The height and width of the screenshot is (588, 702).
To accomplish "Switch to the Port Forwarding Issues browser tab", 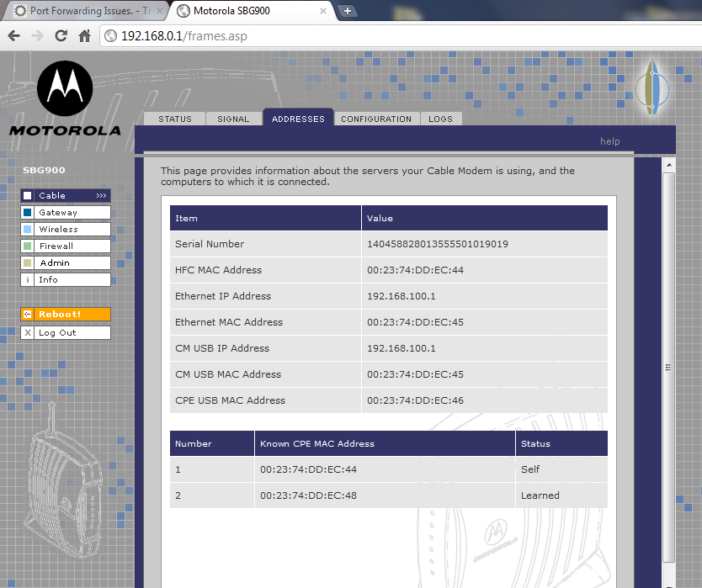I will click(x=85, y=11).
